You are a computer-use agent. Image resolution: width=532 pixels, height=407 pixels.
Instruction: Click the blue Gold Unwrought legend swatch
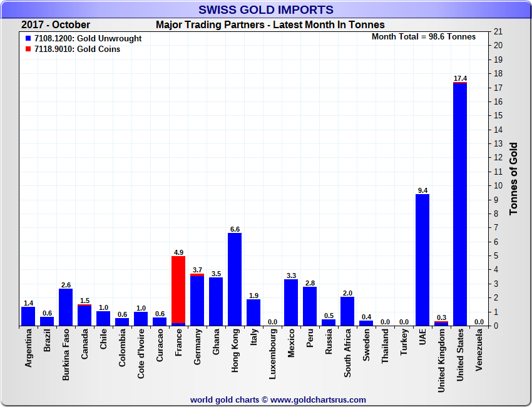pos(29,39)
